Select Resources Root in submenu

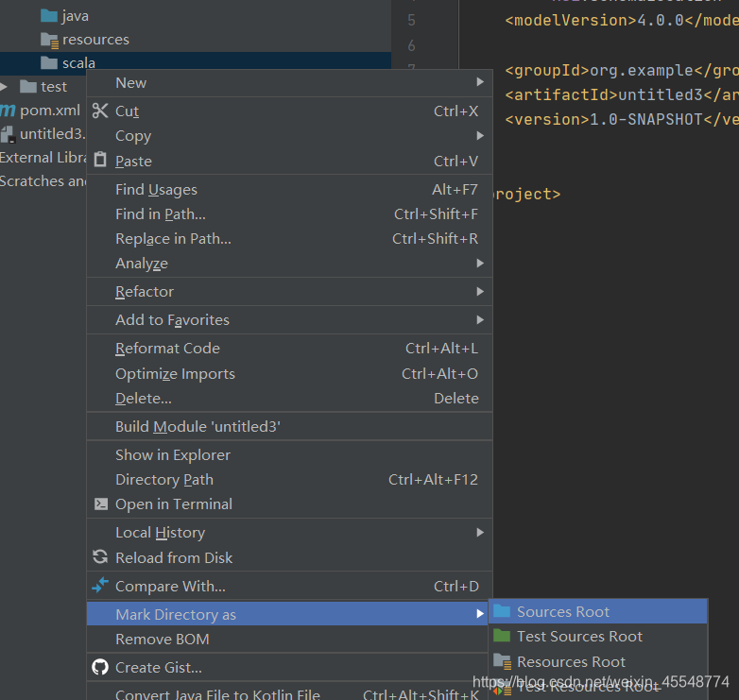(598, 661)
